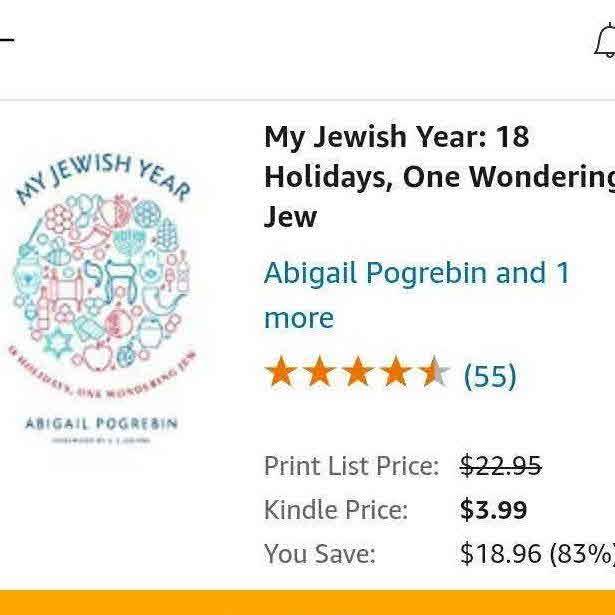Click the crossed-out $22.95 list price

click(500, 465)
